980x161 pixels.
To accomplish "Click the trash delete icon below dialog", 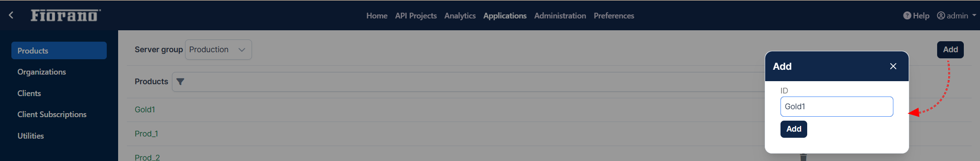I will [803, 157].
